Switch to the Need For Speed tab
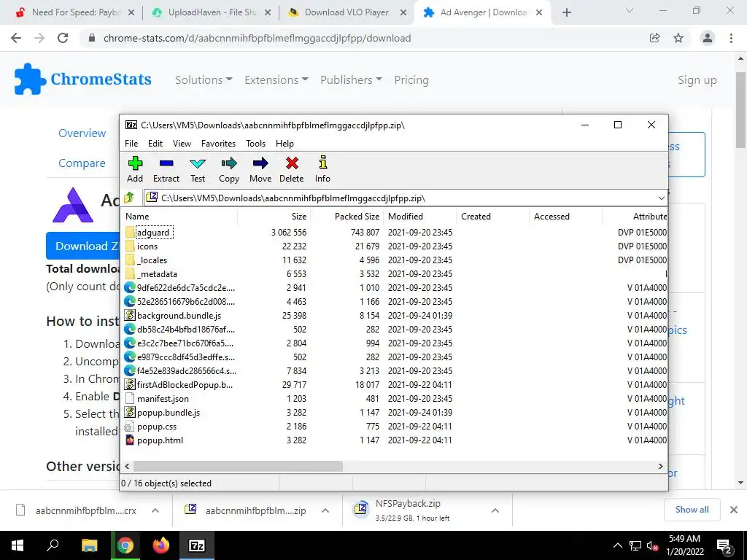 click(x=75, y=12)
